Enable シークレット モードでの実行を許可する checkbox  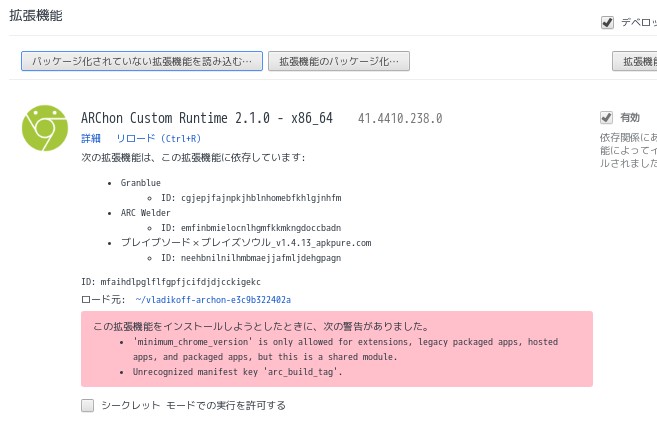pyautogui.click(x=87, y=405)
